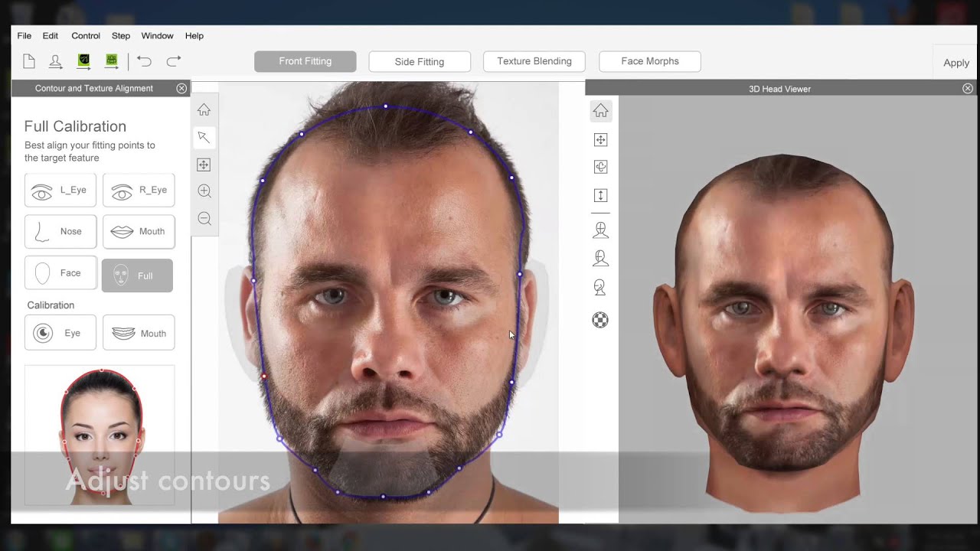
Task: Click the Redo arrow in toolbar
Action: pyautogui.click(x=174, y=61)
